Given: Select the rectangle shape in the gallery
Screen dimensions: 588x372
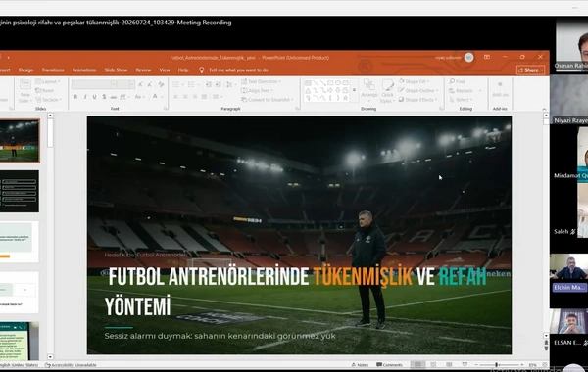Looking at the screenshot, I should coord(330,82).
